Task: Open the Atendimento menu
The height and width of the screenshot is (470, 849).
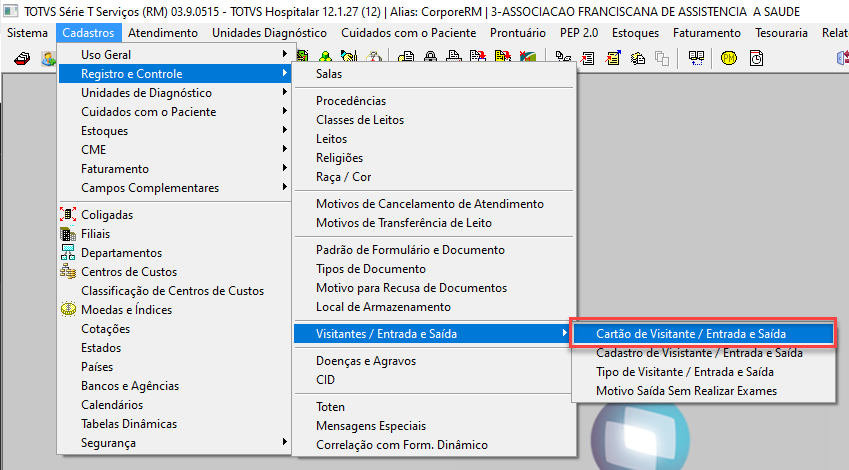Action: pos(163,33)
